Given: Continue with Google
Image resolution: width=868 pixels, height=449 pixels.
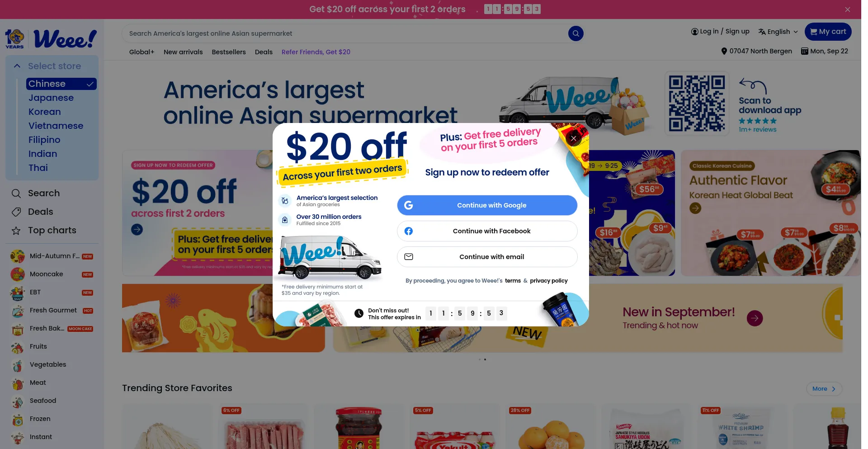Looking at the screenshot, I should pyautogui.click(x=487, y=205).
